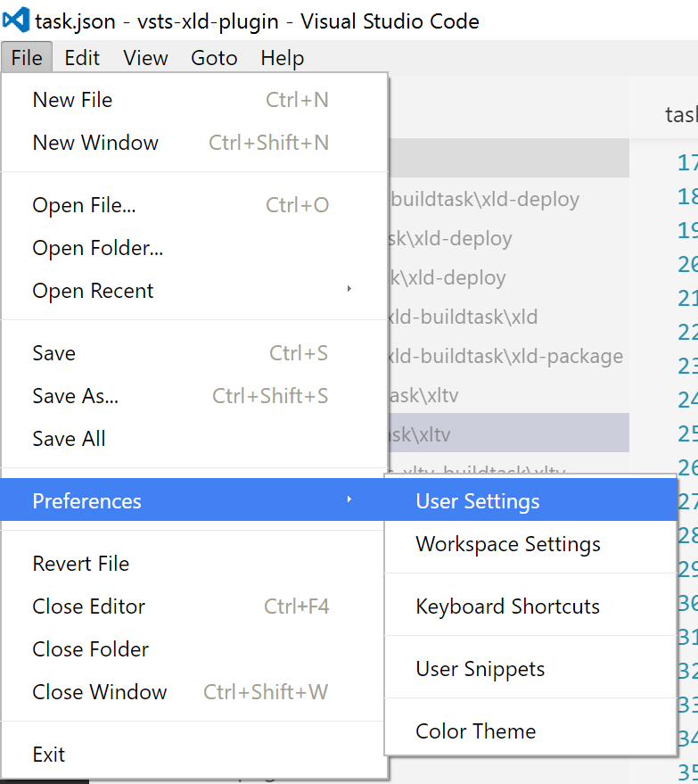Open User Snippets preferences

(530, 669)
